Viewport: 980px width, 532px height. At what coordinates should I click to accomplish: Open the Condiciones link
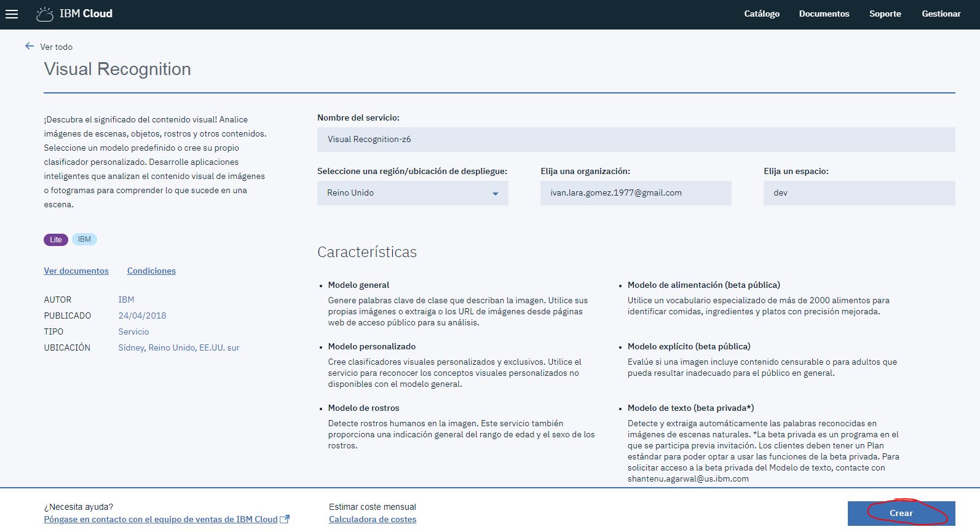[x=151, y=271]
